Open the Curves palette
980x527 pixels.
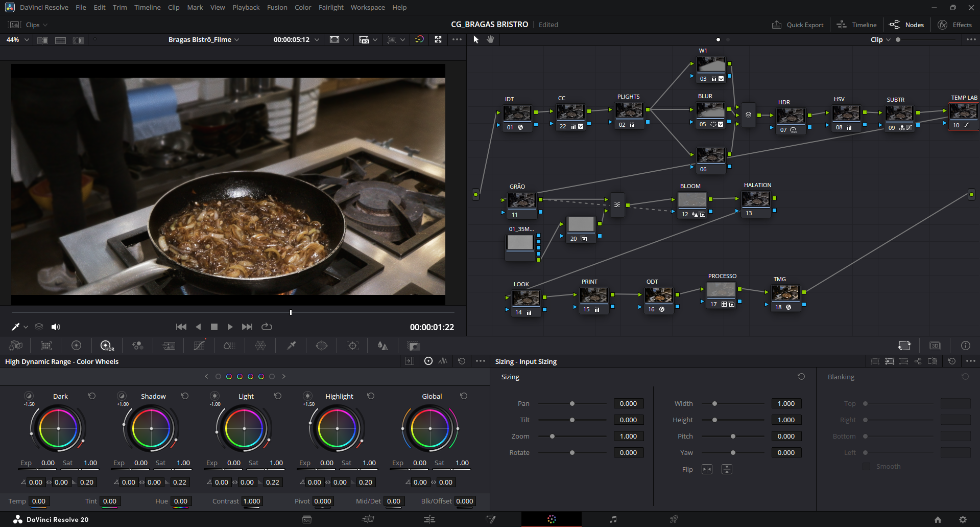point(199,346)
